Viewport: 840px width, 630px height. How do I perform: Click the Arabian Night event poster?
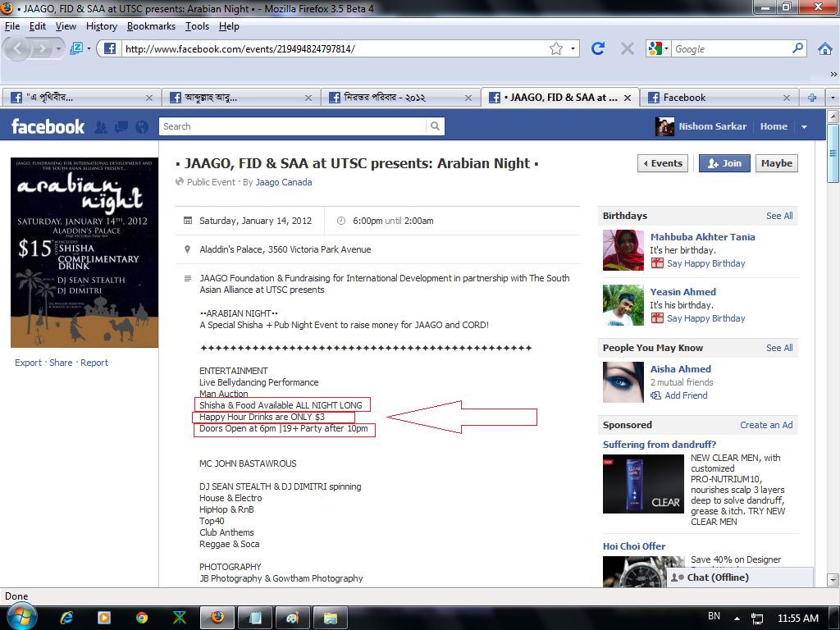[84, 253]
